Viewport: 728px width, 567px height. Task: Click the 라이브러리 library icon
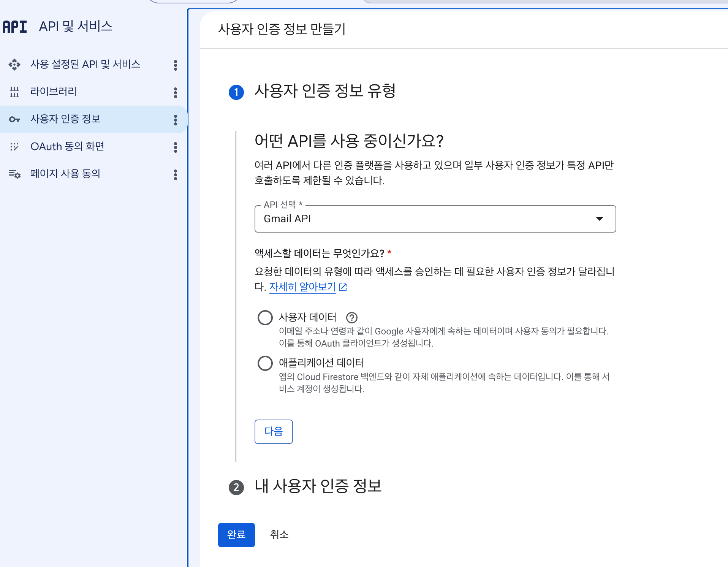14,92
